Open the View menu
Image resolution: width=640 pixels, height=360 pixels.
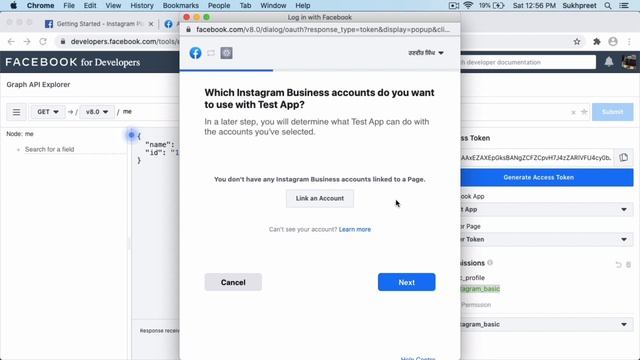pyautogui.click(x=113, y=5)
